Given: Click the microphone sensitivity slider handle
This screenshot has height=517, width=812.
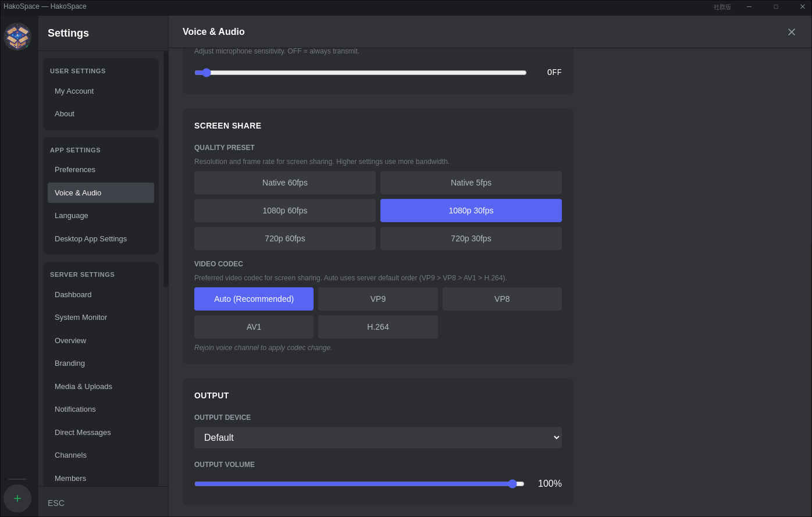Looking at the screenshot, I should pos(206,73).
